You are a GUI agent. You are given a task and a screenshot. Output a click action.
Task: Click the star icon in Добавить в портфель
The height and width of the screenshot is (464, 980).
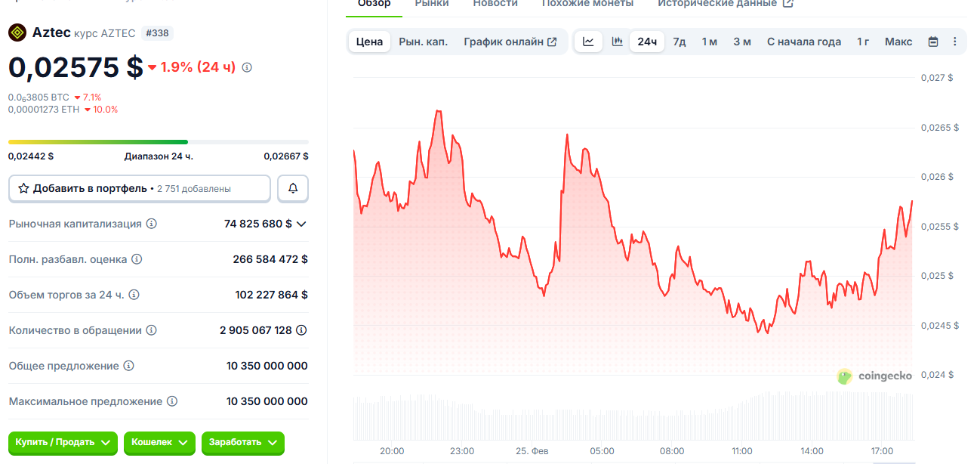point(23,188)
